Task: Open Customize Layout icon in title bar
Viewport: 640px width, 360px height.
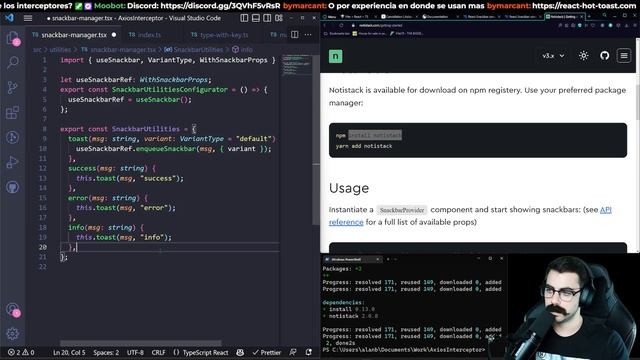Action: coord(279,18)
